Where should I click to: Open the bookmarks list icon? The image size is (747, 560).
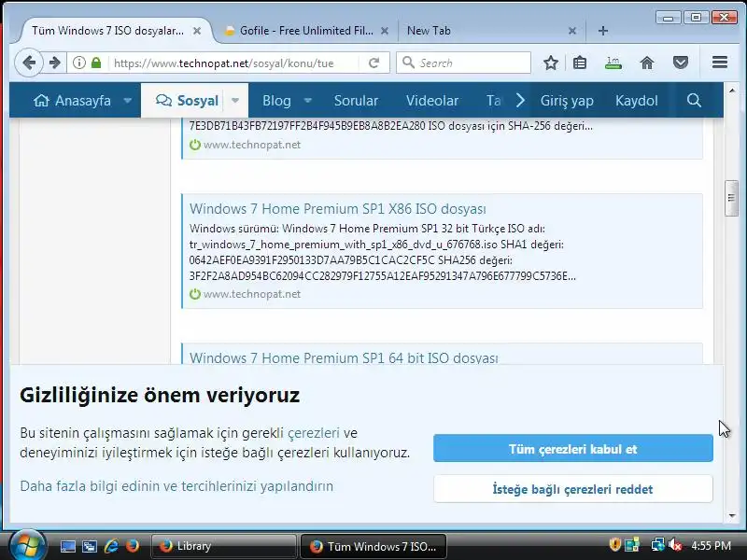click(580, 63)
